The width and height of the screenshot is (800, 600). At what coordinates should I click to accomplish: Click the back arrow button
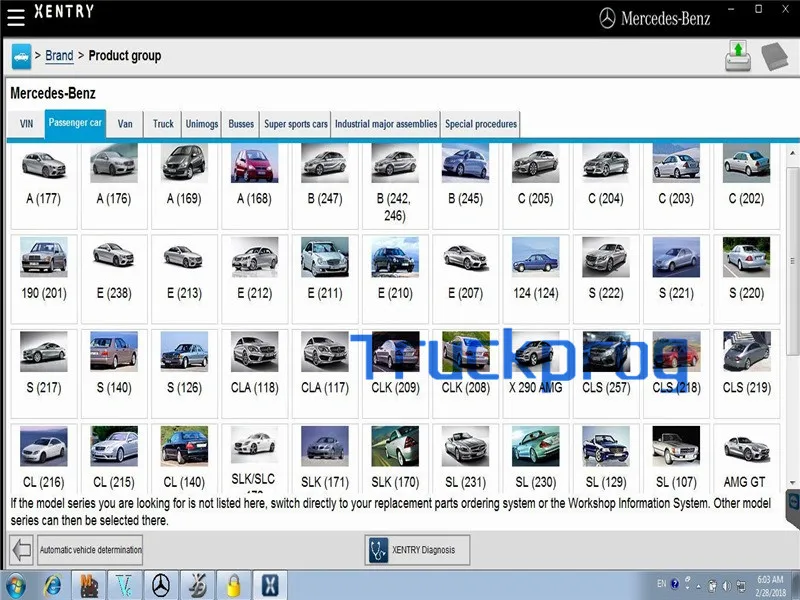tap(21, 550)
